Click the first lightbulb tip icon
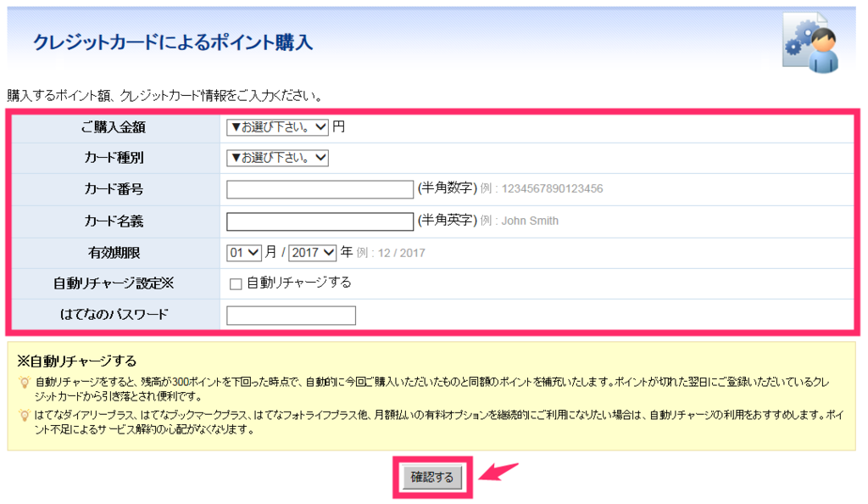Viewport: 868px width, 504px height. [24, 383]
